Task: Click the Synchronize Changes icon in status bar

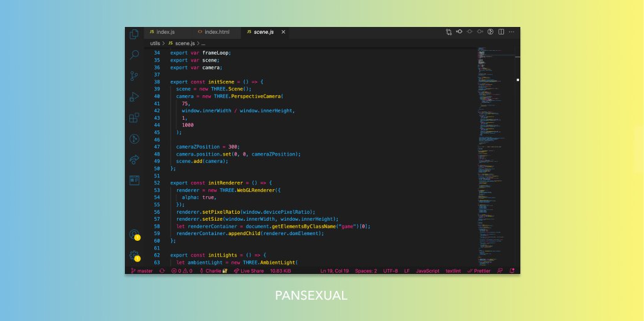Action: point(162,271)
